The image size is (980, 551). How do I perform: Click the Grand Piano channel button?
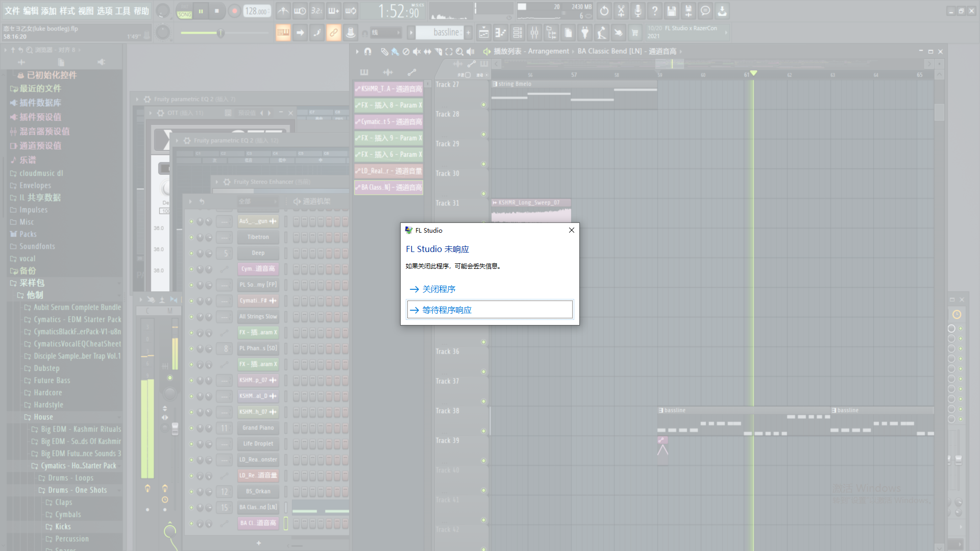(258, 428)
